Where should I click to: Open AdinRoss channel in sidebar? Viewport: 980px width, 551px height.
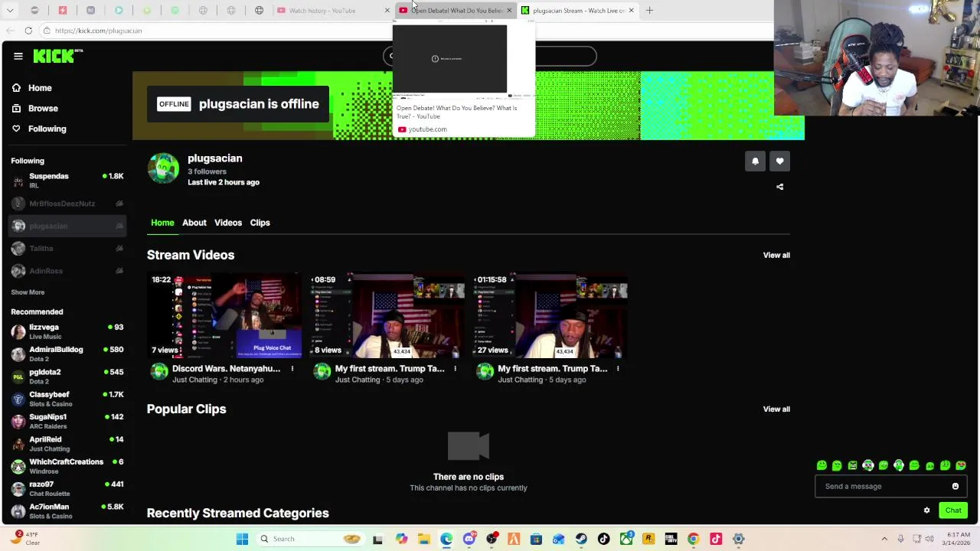coord(67,271)
